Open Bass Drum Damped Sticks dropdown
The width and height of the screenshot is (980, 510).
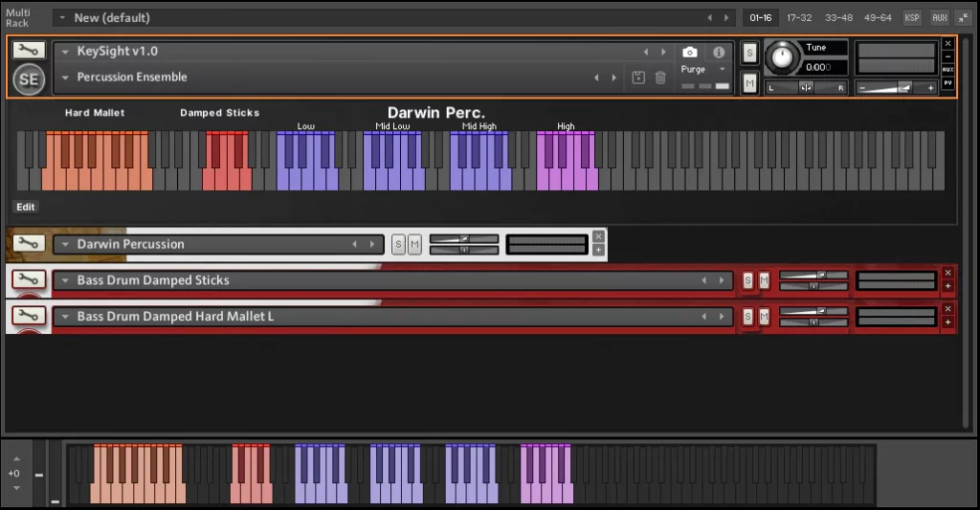click(65, 280)
